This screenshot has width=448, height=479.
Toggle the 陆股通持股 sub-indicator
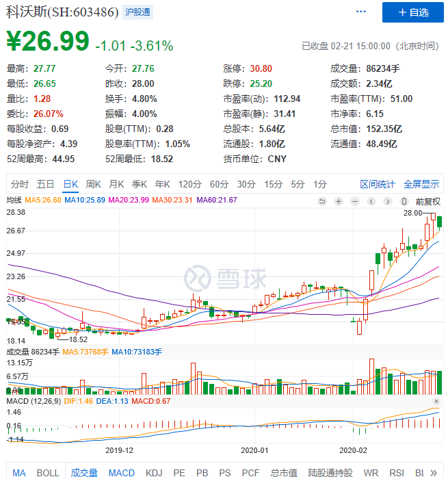[x=330, y=473]
